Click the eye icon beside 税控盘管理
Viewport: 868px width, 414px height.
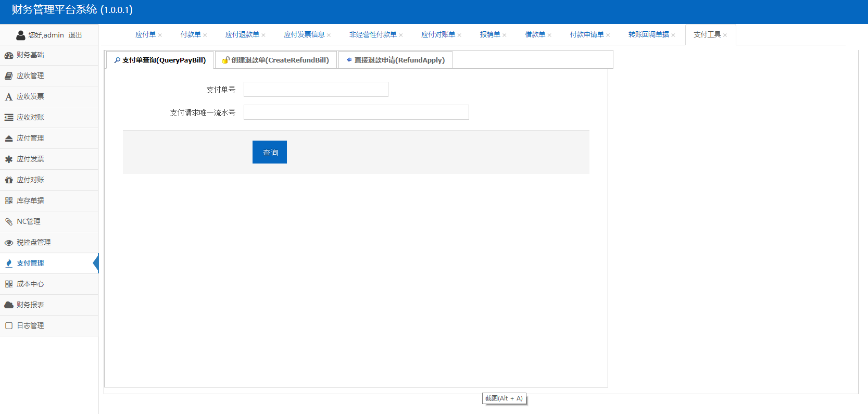coord(9,243)
